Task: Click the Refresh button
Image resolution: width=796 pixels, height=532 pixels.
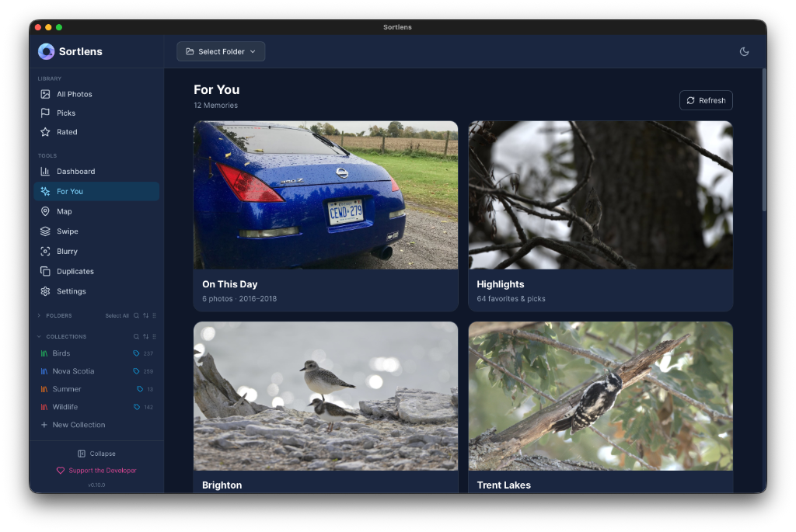Action: point(706,100)
